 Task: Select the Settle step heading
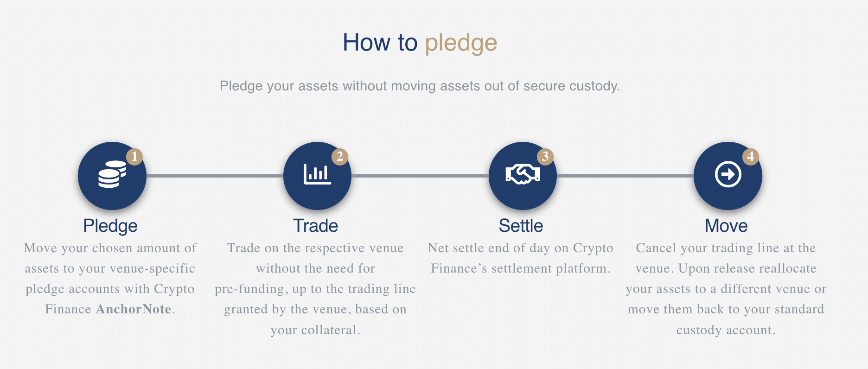coord(521,226)
